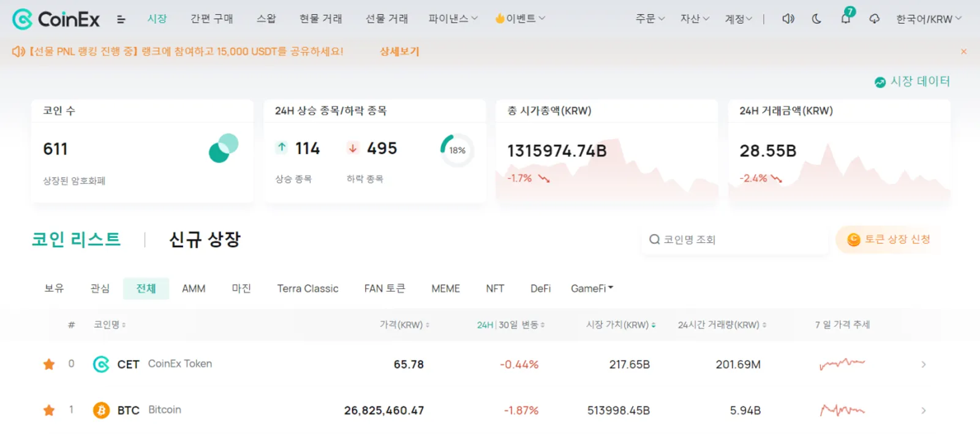This screenshot has height=434, width=980.
Task: Open the hamburger menu beside the CoinEx logo
Action: pos(121,20)
